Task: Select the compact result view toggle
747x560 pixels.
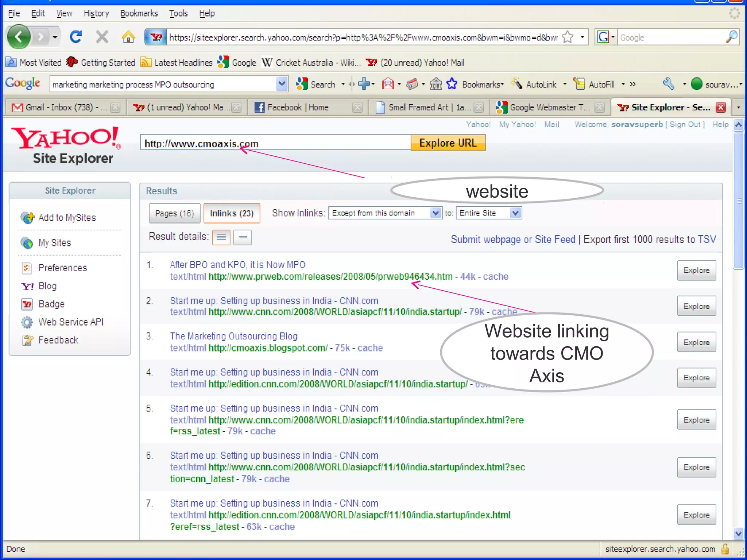Action: point(243,237)
